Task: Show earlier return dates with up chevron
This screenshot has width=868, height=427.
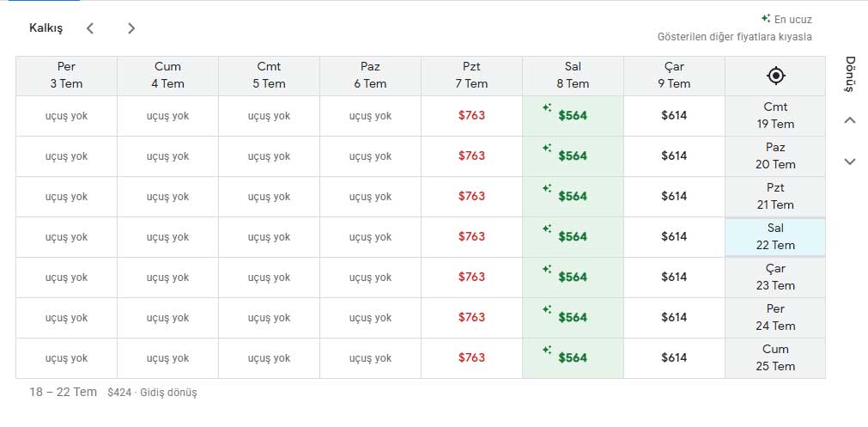Action: point(850,120)
